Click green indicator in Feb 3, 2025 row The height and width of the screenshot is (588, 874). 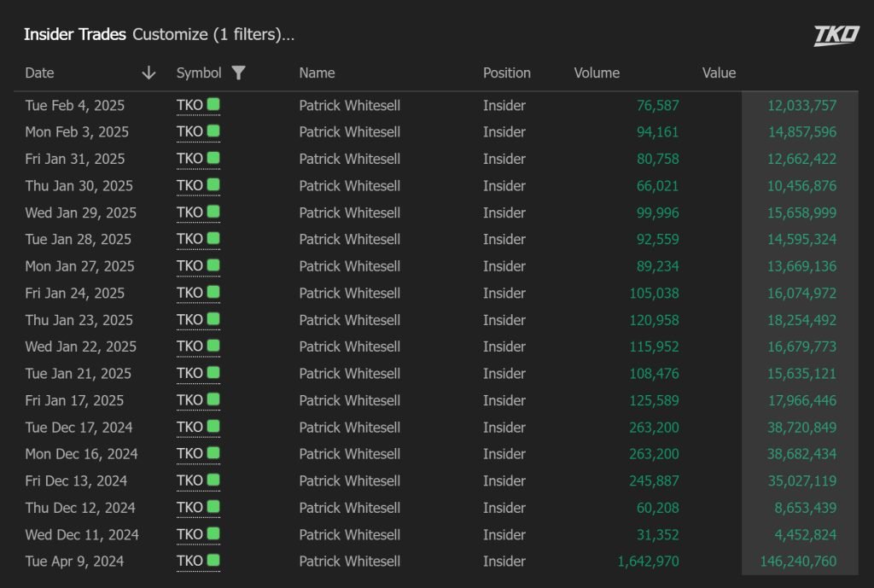pos(213,131)
